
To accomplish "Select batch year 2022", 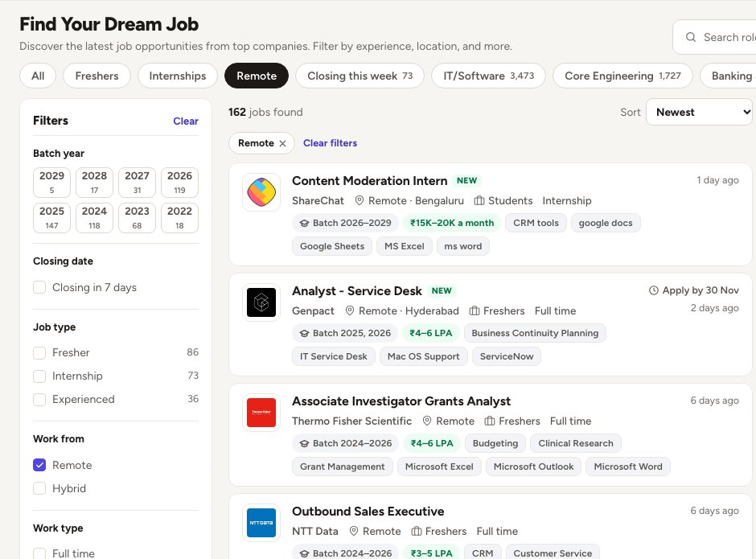I will point(180,217).
